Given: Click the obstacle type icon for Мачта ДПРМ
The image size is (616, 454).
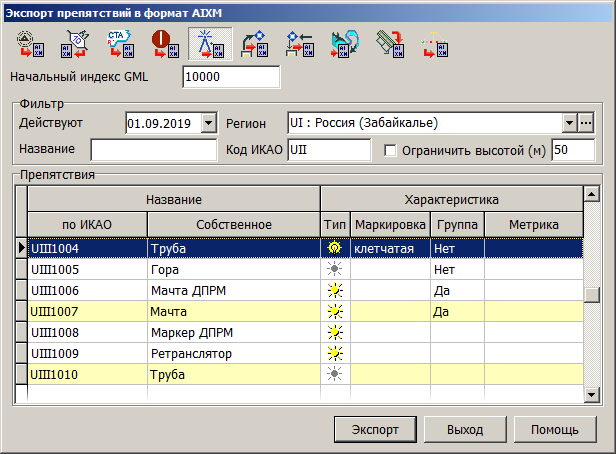Looking at the screenshot, I should pyautogui.click(x=334, y=291).
